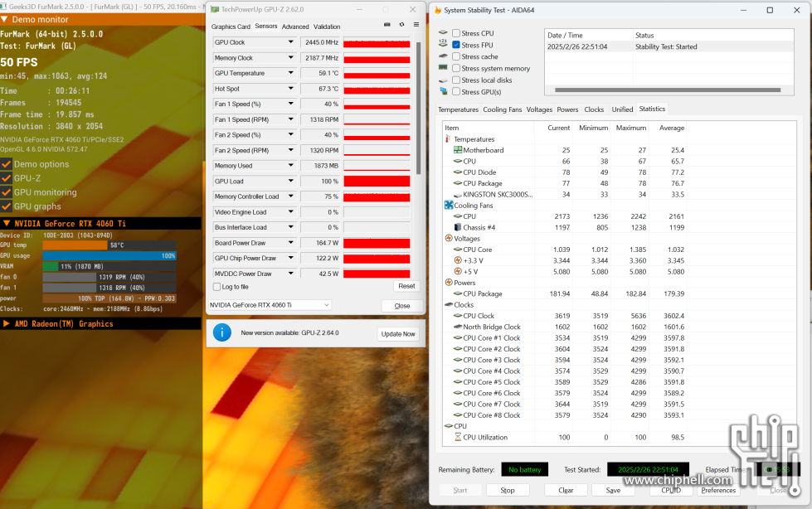Screen dimensions: 812x509
Task: Click Update Now for GPU-Z
Action: (398, 334)
